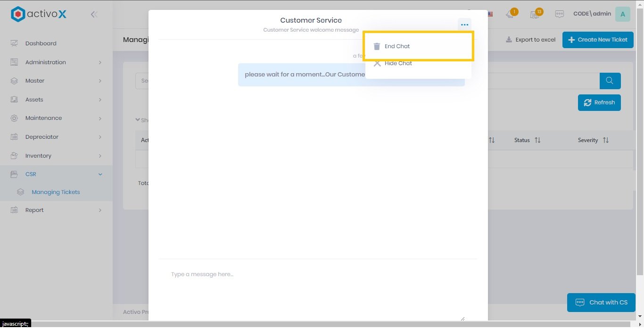Click the admin avatar "A"
This screenshot has height=329, width=644.
point(622,14)
